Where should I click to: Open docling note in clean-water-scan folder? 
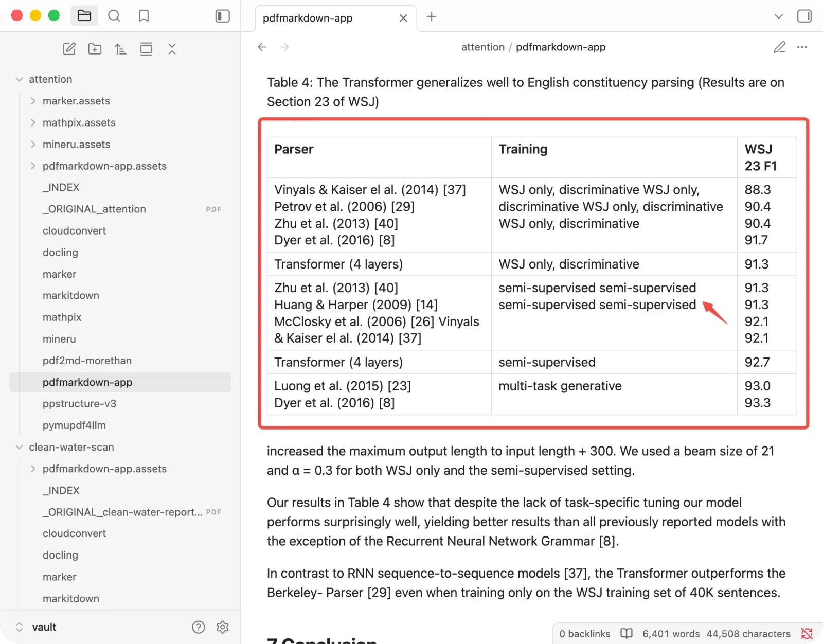pos(120,555)
